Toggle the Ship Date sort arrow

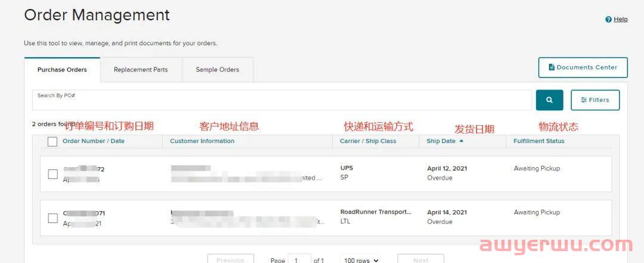(461, 141)
